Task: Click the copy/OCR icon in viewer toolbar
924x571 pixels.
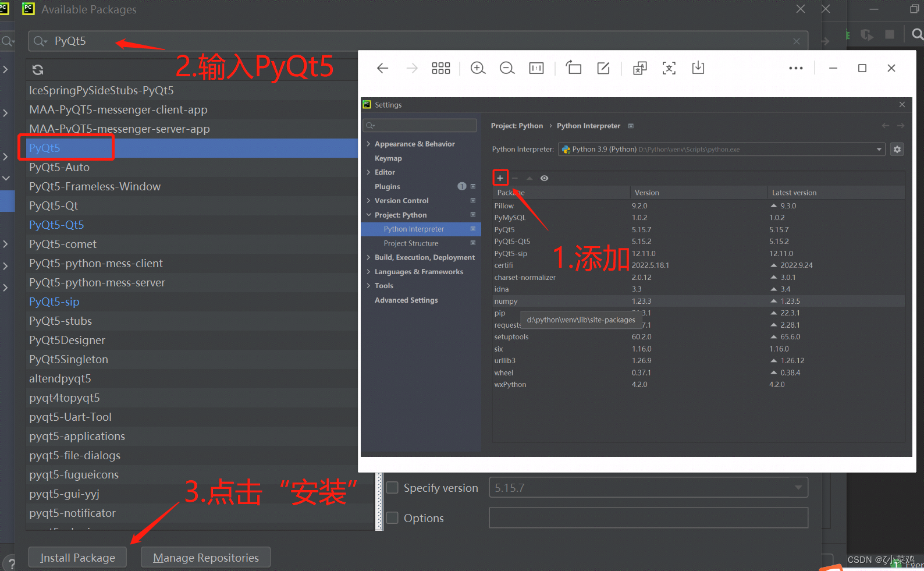Action: point(639,68)
